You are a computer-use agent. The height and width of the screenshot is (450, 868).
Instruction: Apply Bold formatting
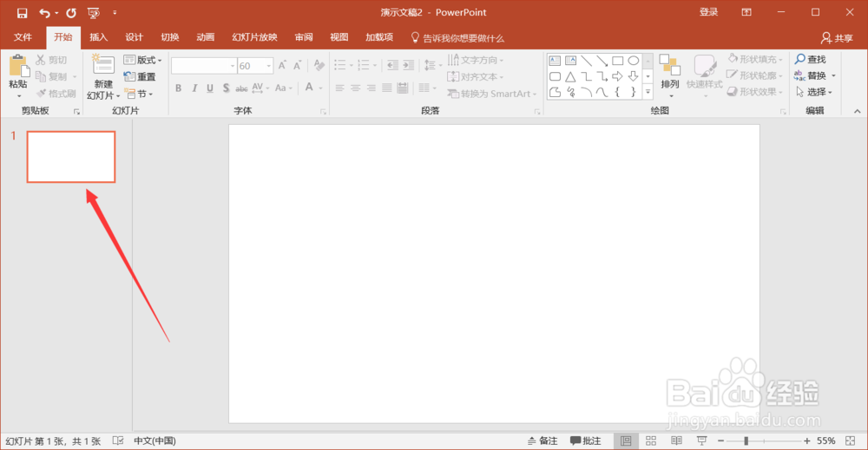tap(178, 88)
